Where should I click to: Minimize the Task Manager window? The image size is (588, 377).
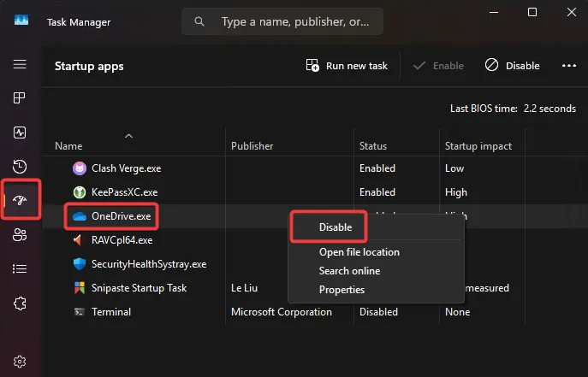(494, 12)
